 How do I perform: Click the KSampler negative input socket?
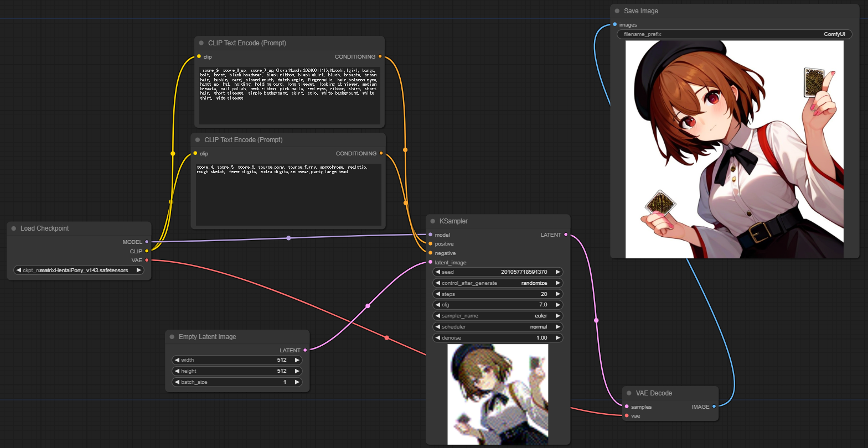[430, 253]
